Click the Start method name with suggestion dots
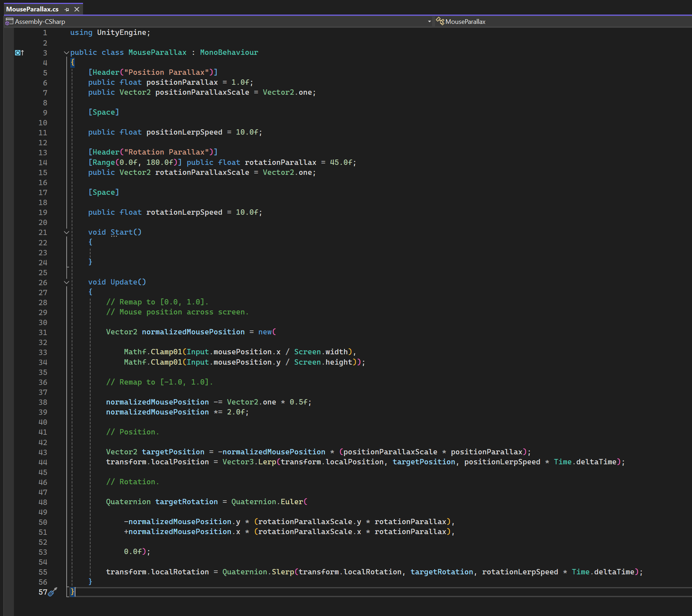 [121, 232]
